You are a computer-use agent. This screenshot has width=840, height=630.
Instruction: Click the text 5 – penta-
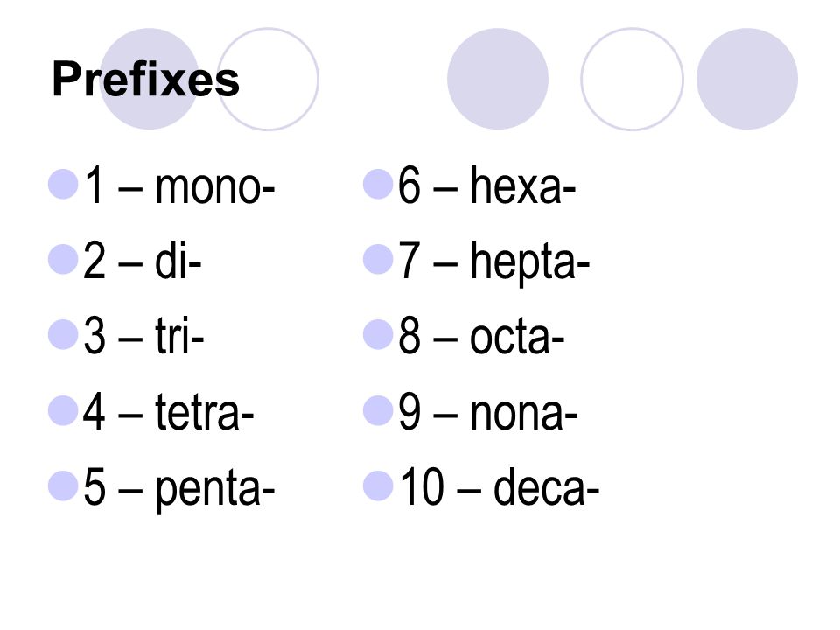point(178,489)
